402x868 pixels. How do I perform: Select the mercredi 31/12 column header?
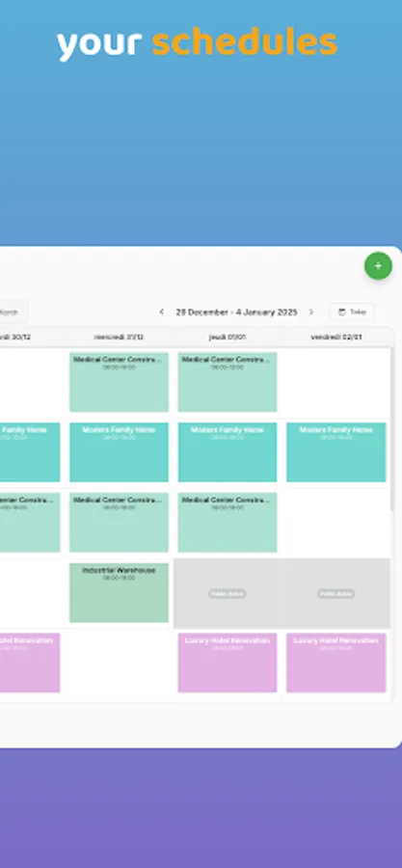click(119, 337)
